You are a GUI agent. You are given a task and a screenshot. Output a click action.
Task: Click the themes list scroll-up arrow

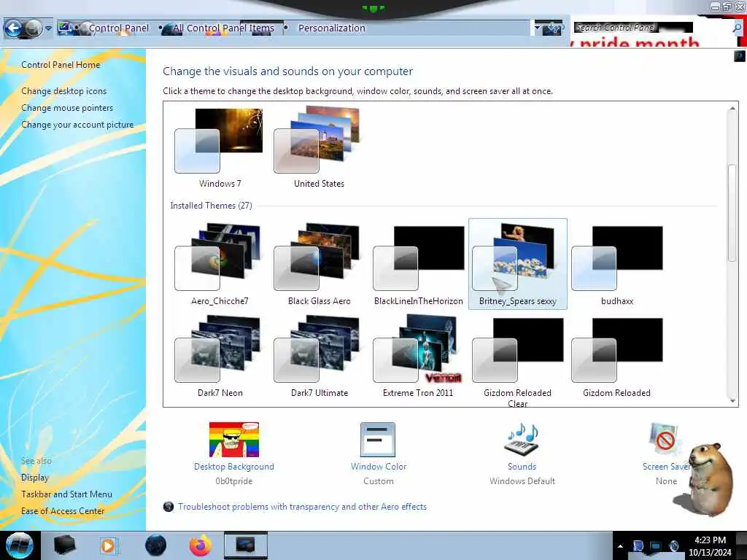[x=732, y=109]
